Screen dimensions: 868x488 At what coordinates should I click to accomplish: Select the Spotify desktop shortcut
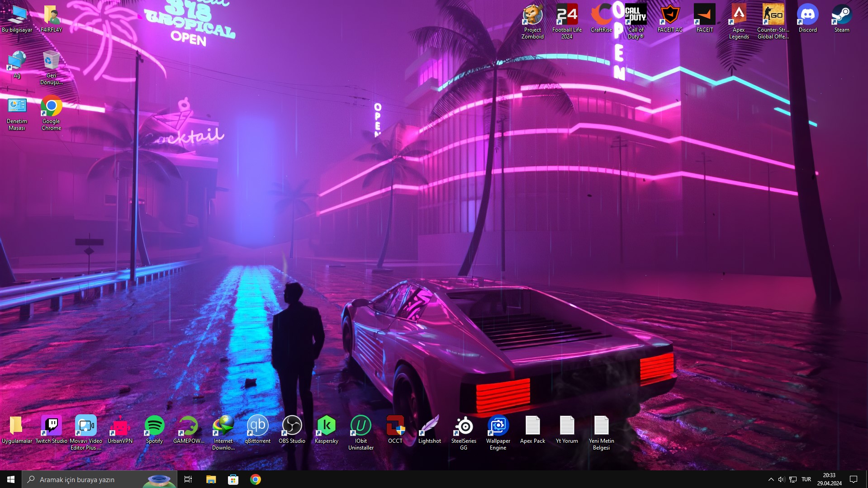coord(155,430)
